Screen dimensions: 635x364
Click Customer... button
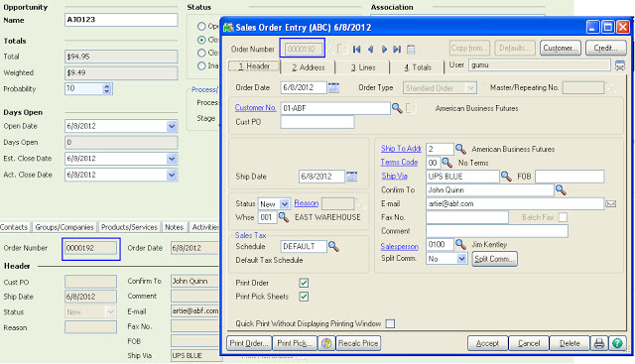(561, 48)
